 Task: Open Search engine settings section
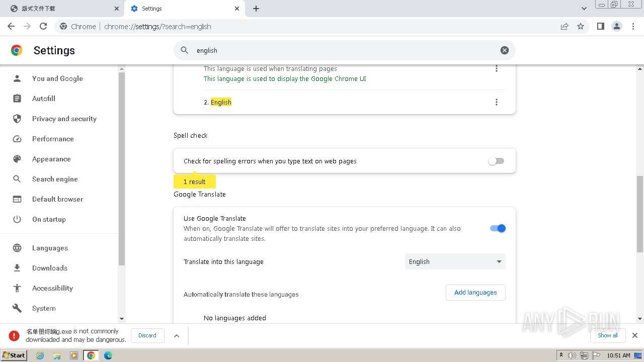point(55,179)
